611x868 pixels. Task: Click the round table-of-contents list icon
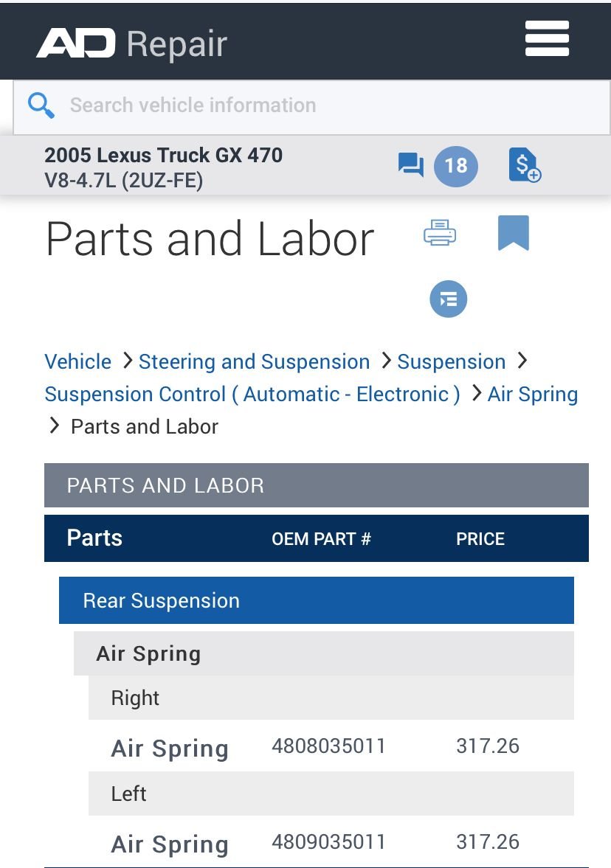coord(448,299)
